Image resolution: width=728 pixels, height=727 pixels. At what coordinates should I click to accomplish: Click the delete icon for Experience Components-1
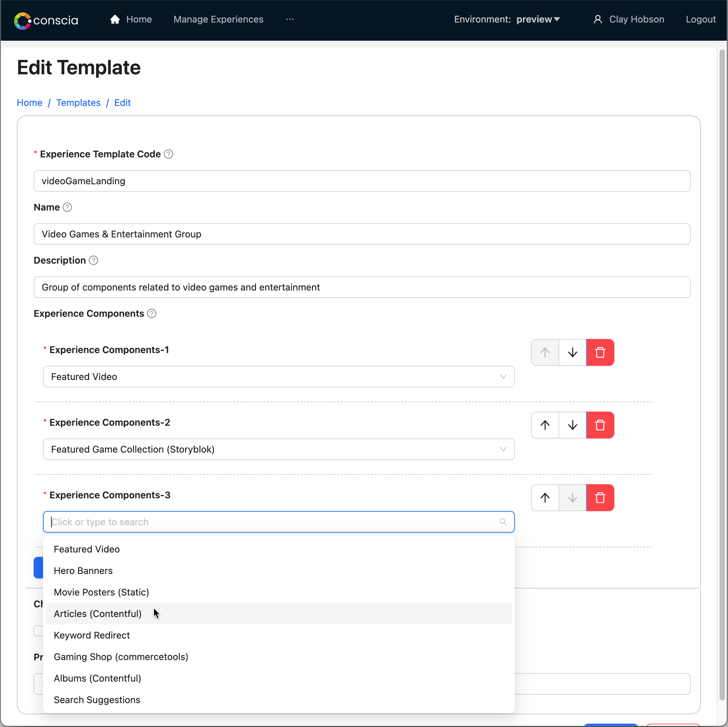tap(600, 352)
